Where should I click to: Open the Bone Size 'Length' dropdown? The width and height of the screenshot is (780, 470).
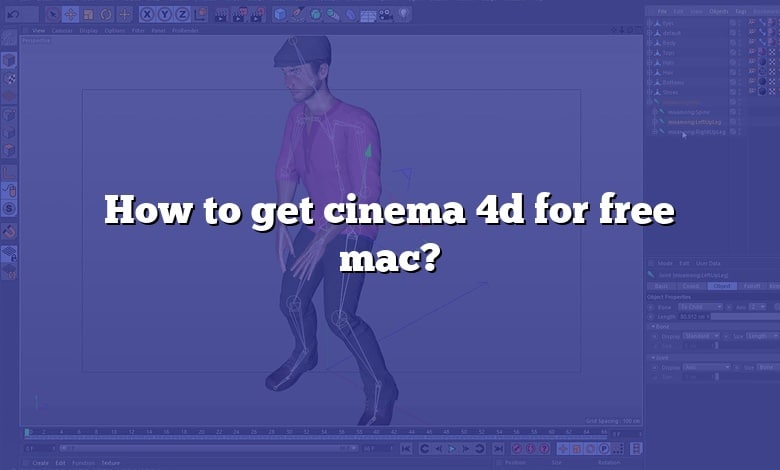click(763, 336)
